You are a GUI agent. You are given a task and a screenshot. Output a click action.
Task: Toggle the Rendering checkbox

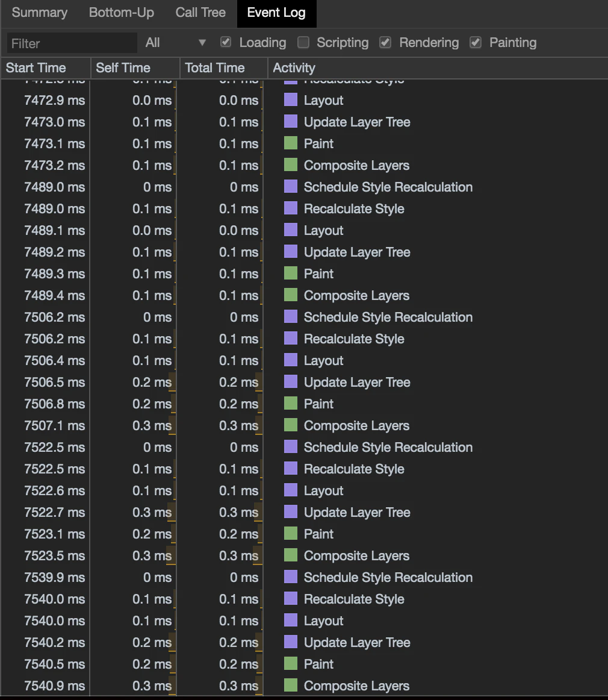pos(385,42)
